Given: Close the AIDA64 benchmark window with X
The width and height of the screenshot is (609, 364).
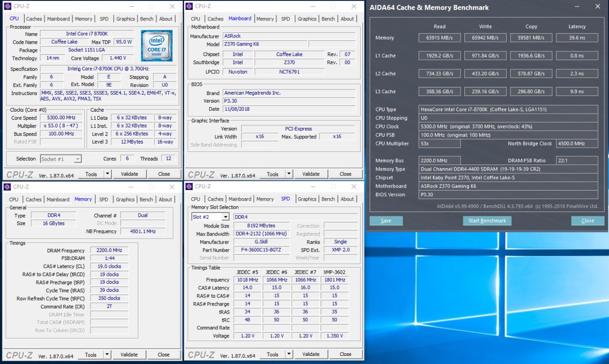Looking at the screenshot, I should tap(598, 7).
